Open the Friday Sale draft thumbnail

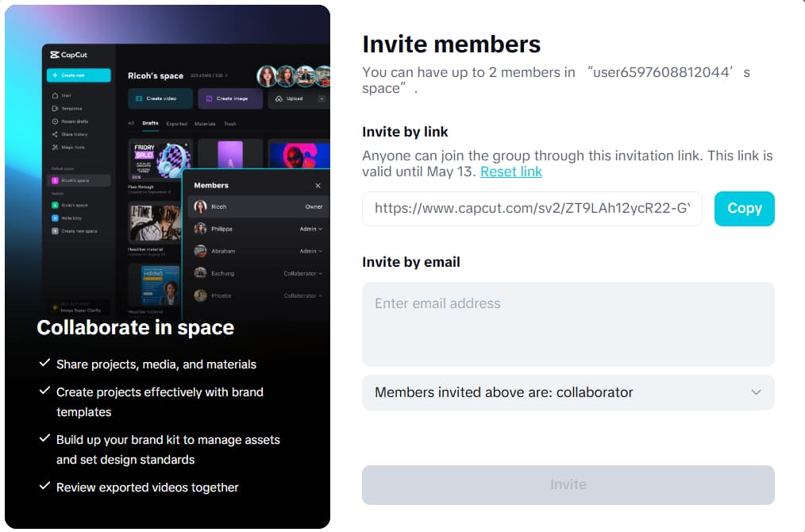pyautogui.click(x=160, y=162)
